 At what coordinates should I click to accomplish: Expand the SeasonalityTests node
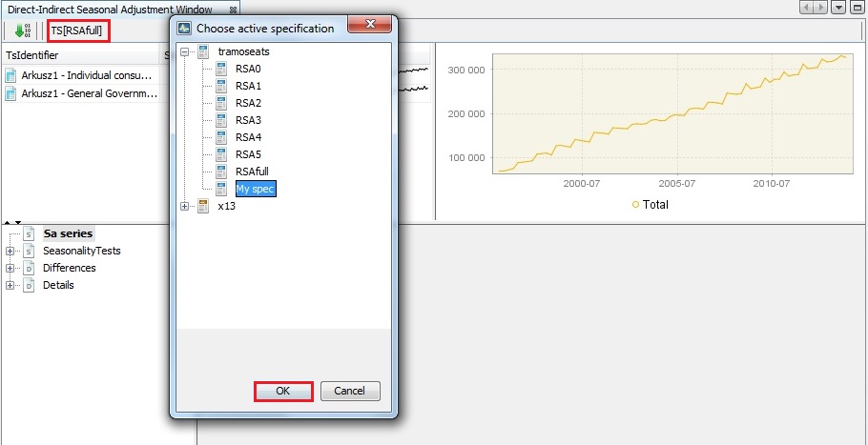pyautogui.click(x=10, y=251)
